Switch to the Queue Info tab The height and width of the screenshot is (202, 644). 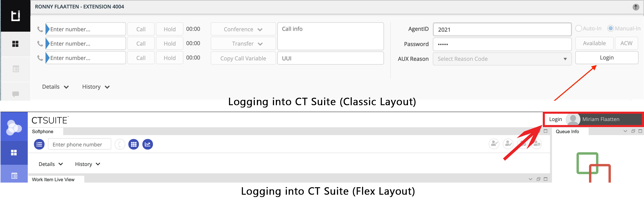(567, 132)
